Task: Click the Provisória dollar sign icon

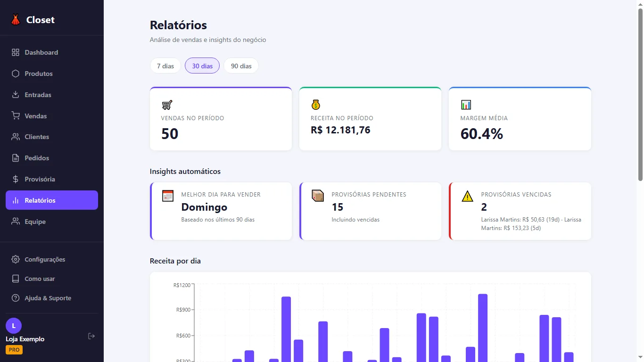Action: tap(16, 179)
